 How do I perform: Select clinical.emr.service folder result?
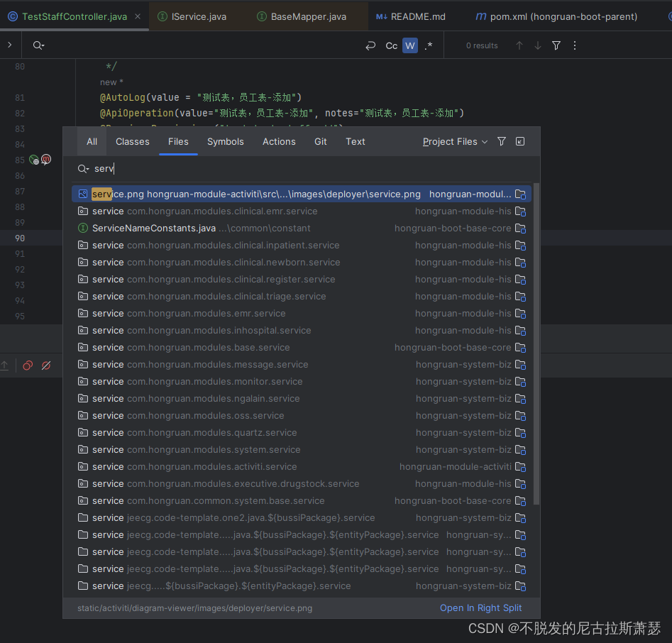coord(302,211)
